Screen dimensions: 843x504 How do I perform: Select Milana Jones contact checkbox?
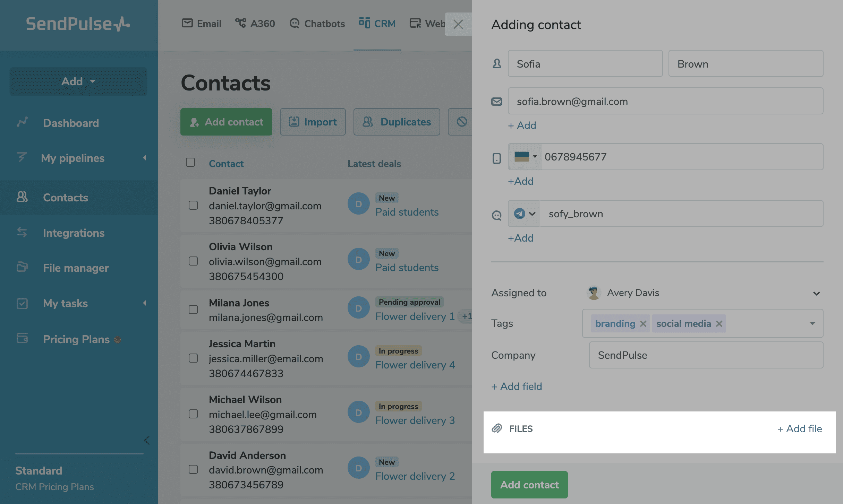click(193, 310)
